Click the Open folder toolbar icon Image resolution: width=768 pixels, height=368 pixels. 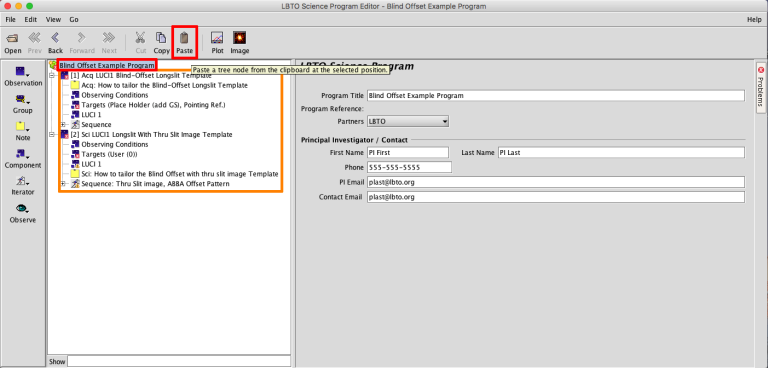pos(13,38)
